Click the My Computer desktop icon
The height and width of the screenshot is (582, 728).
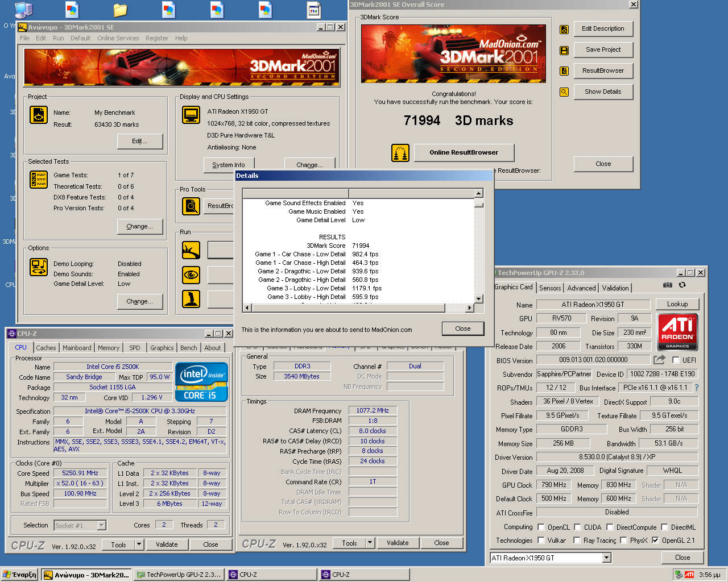23,10
